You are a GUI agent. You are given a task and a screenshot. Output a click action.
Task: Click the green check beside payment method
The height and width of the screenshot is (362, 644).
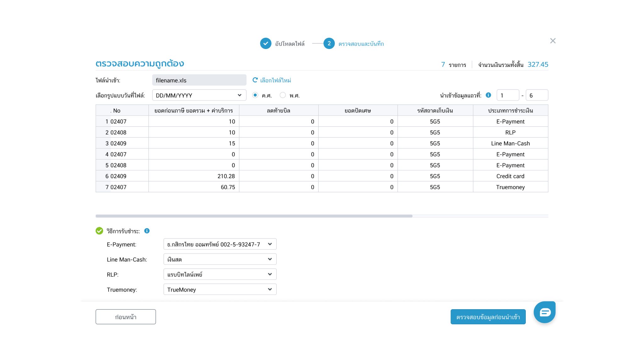[x=99, y=231]
